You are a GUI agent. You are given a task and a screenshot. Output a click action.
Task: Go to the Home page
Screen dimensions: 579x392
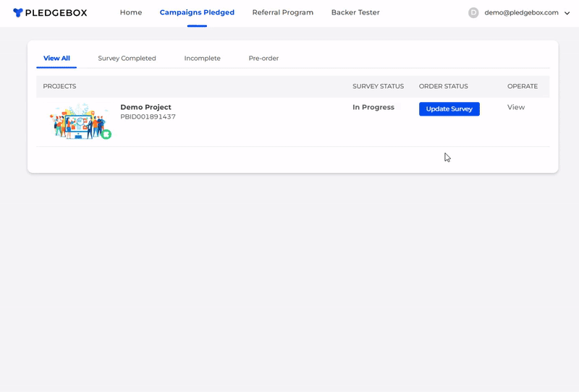[131, 13]
